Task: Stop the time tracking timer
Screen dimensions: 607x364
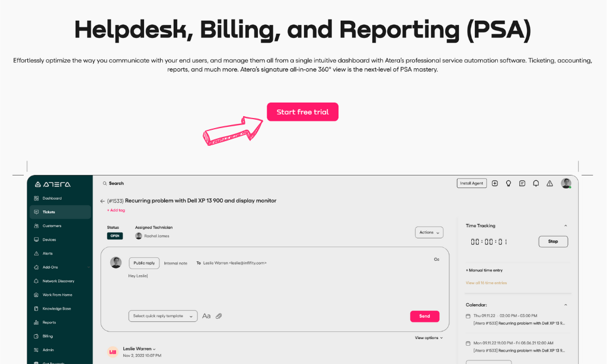Action: pyautogui.click(x=553, y=241)
